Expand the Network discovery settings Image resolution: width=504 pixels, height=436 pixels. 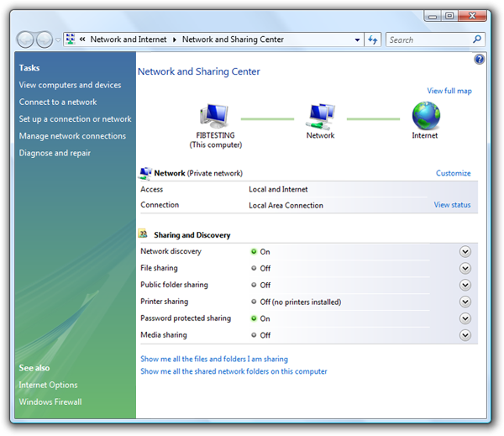[x=465, y=251]
